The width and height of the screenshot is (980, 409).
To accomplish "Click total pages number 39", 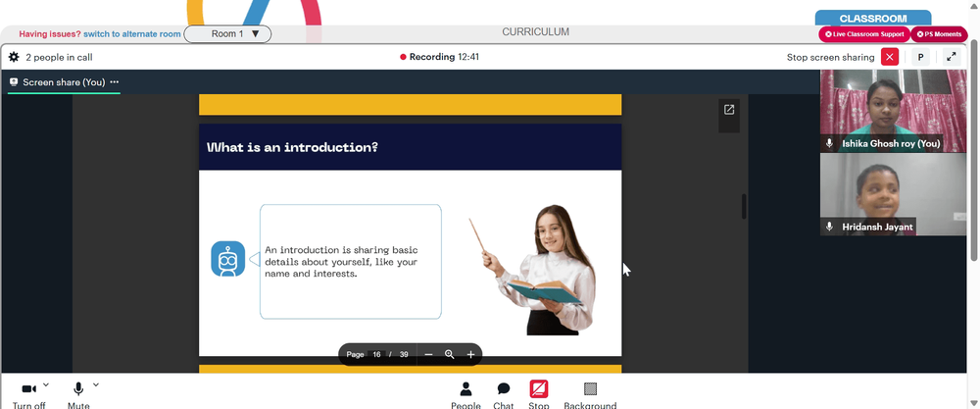I will [404, 355].
